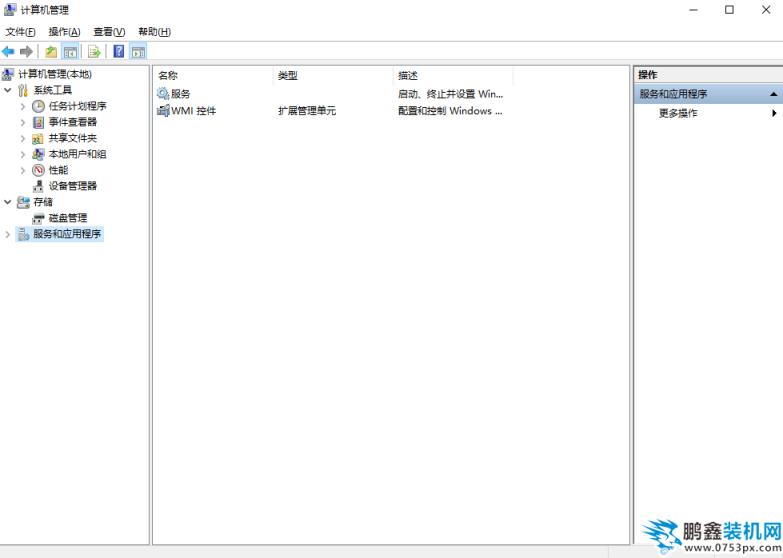
Task: Expand the 服务和应用程序 tree node
Action: pyautogui.click(x=7, y=234)
